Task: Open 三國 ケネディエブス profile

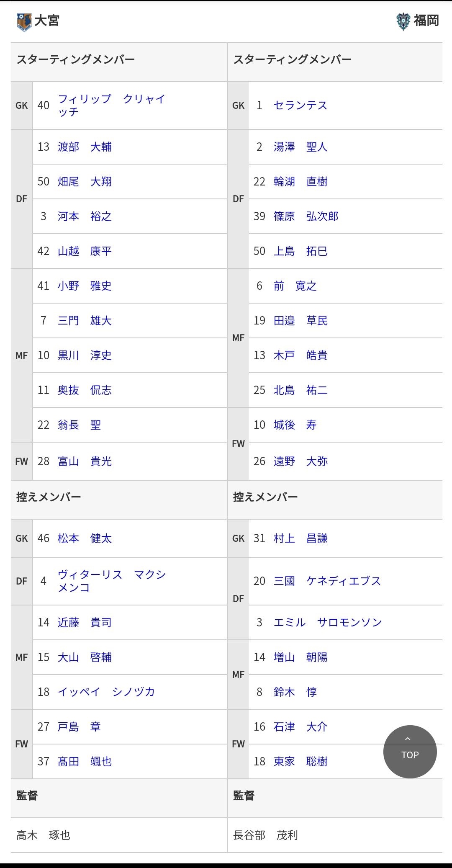Action: pyautogui.click(x=327, y=581)
